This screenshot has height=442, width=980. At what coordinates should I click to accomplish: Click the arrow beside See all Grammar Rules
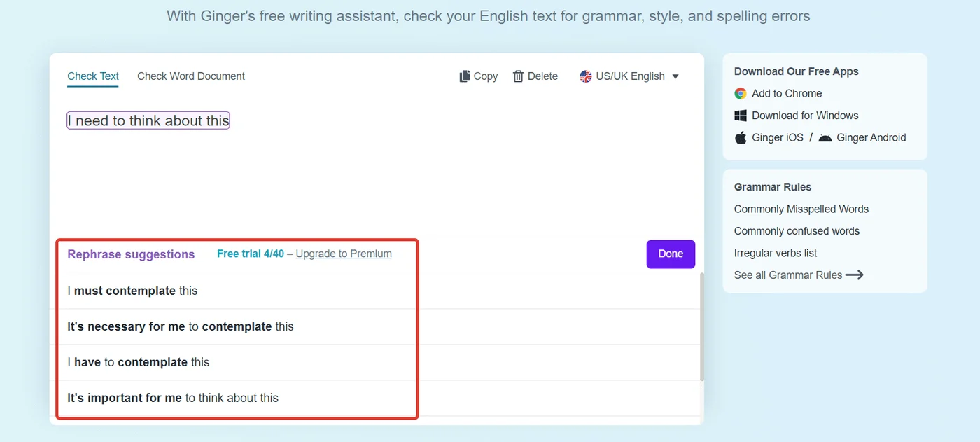[x=855, y=275]
